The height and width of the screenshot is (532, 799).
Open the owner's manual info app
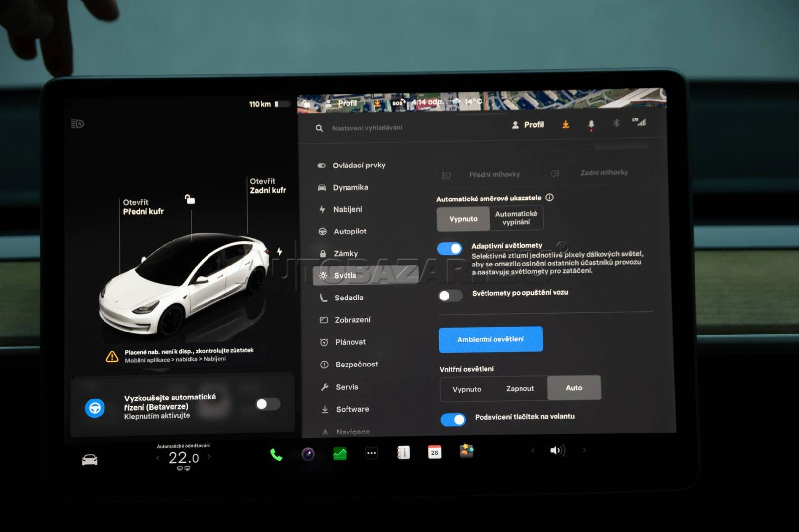coord(403,452)
